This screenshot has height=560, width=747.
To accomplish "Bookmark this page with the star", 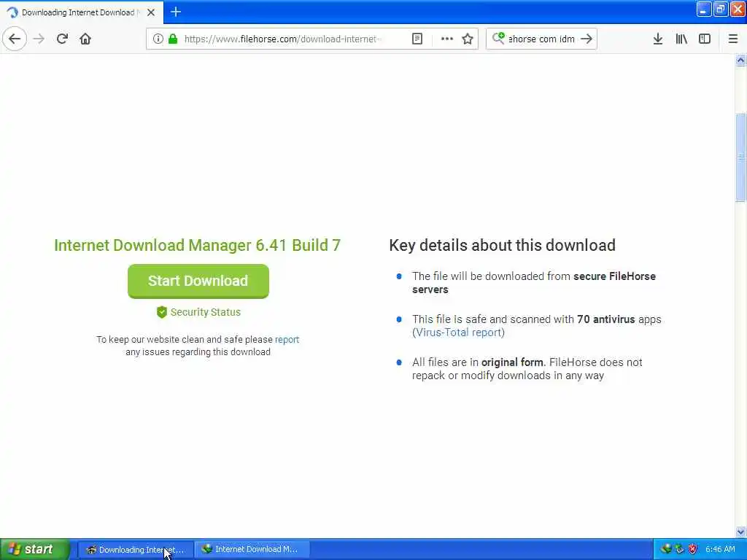I will (468, 39).
